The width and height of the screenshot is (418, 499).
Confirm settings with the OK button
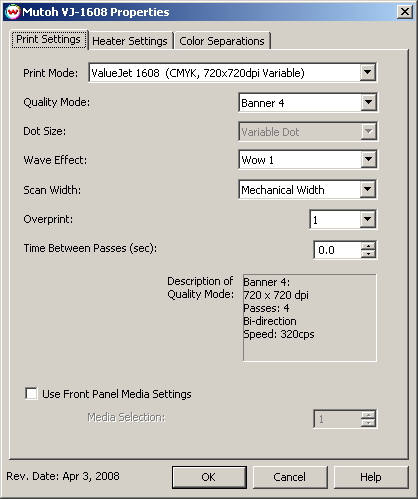coord(209,477)
